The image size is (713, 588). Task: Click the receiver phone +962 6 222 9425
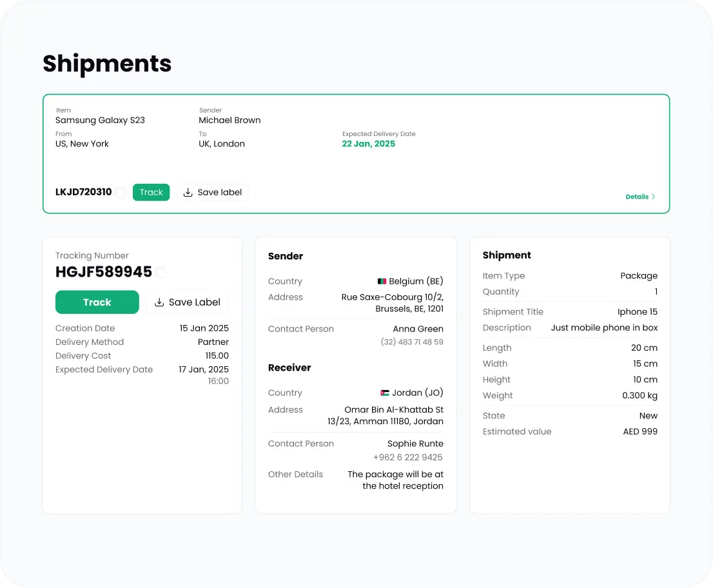click(407, 457)
